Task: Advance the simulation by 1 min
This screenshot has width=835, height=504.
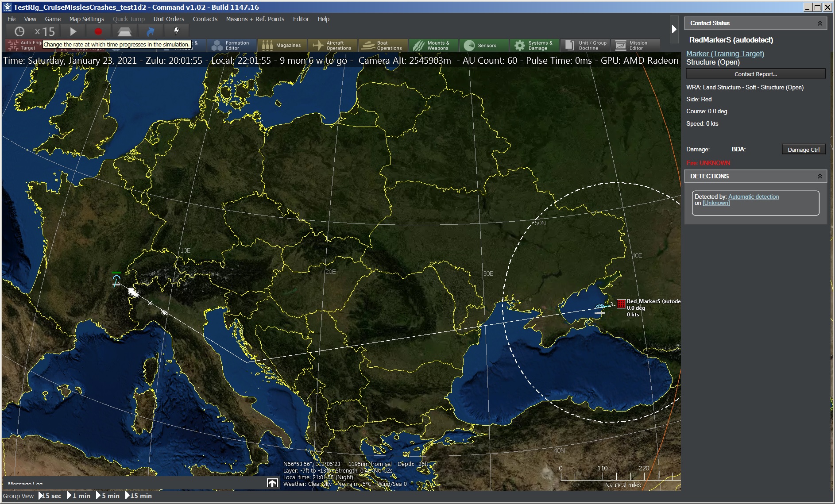Action: (x=78, y=496)
